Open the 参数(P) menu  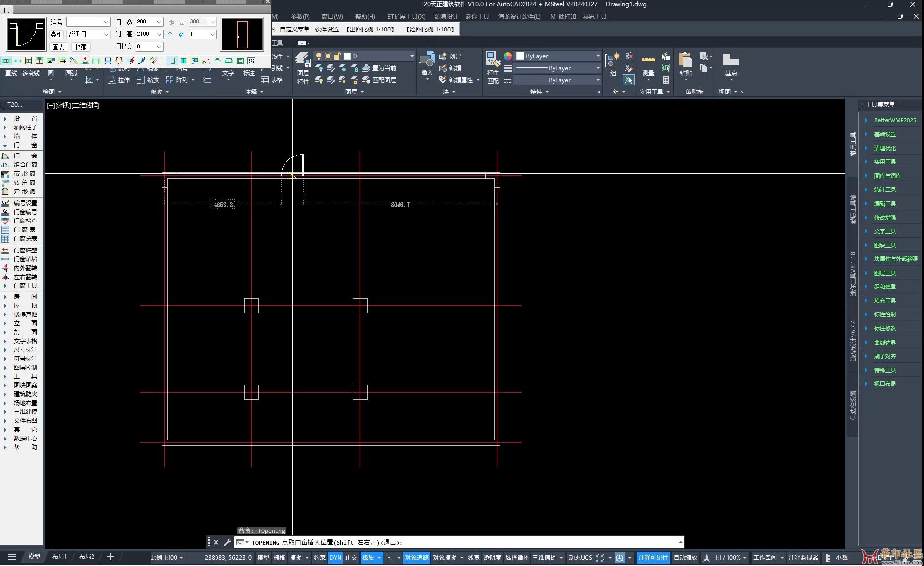[x=300, y=17]
